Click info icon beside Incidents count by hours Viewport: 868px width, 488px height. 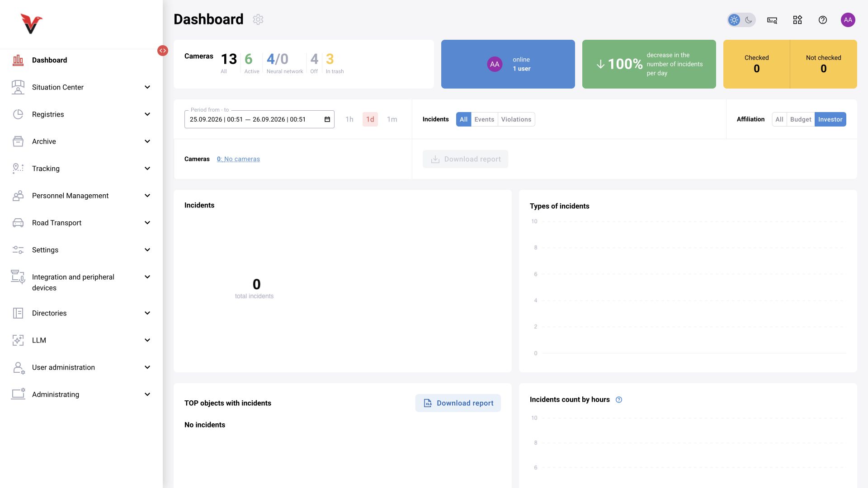click(619, 400)
